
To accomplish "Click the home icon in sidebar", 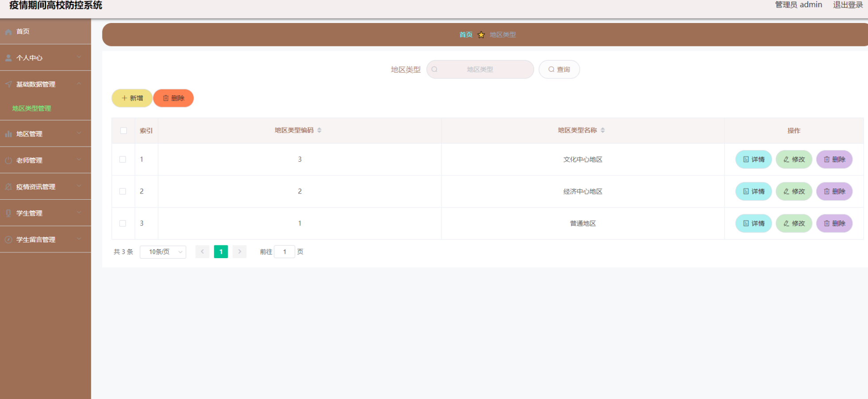I will click(x=8, y=32).
